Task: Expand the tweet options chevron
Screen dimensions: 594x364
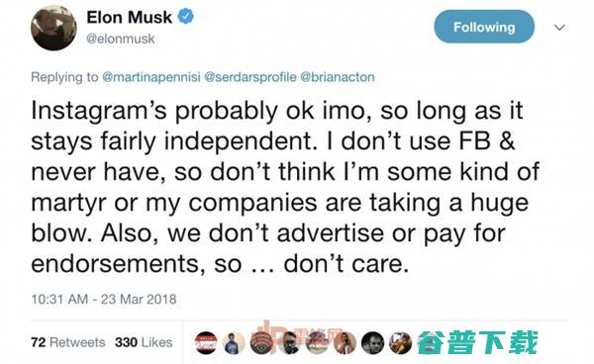Action: click(559, 28)
